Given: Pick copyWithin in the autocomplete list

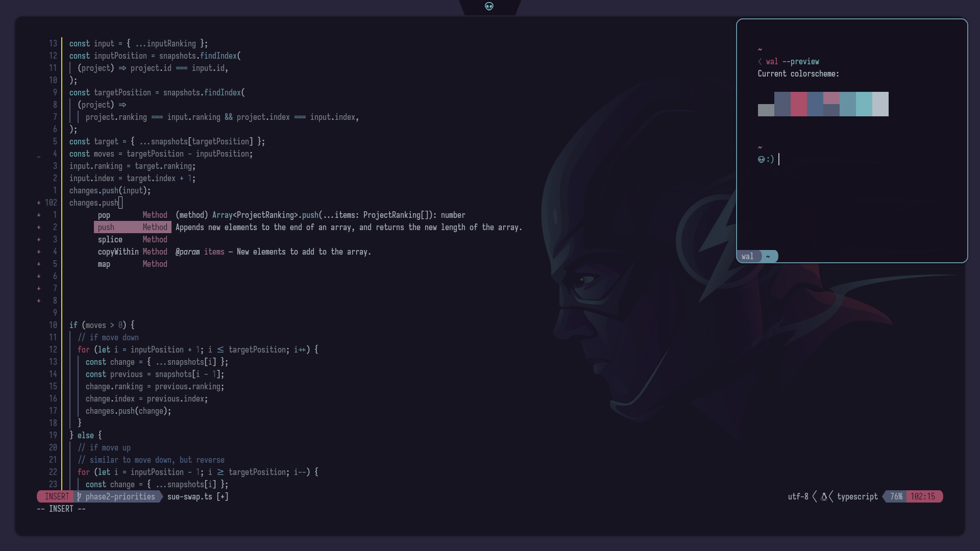Looking at the screenshot, I should 118,252.
